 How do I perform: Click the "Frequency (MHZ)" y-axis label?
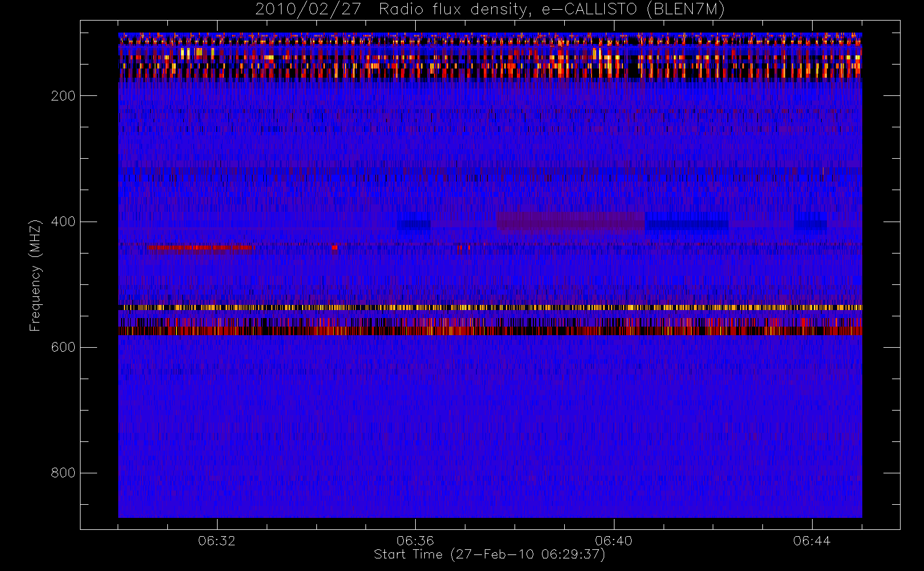coord(35,275)
